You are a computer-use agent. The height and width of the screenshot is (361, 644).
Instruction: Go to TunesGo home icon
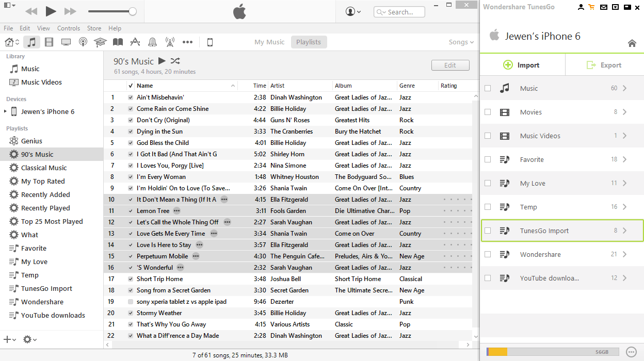click(632, 43)
